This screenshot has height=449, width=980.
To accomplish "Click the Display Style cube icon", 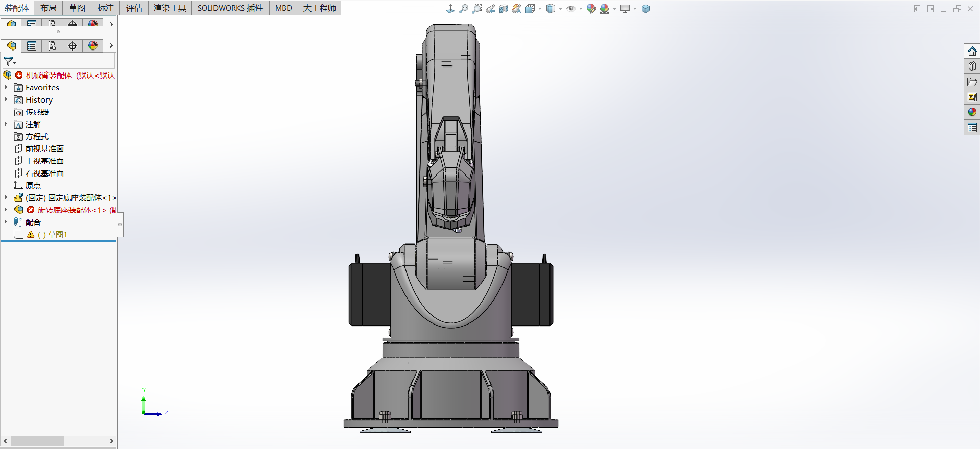I will point(551,9).
